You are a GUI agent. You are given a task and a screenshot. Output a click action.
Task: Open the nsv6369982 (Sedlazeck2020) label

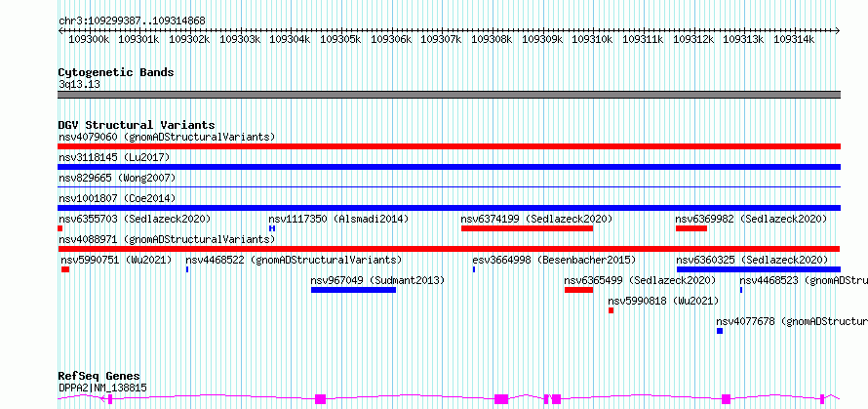pyautogui.click(x=751, y=220)
